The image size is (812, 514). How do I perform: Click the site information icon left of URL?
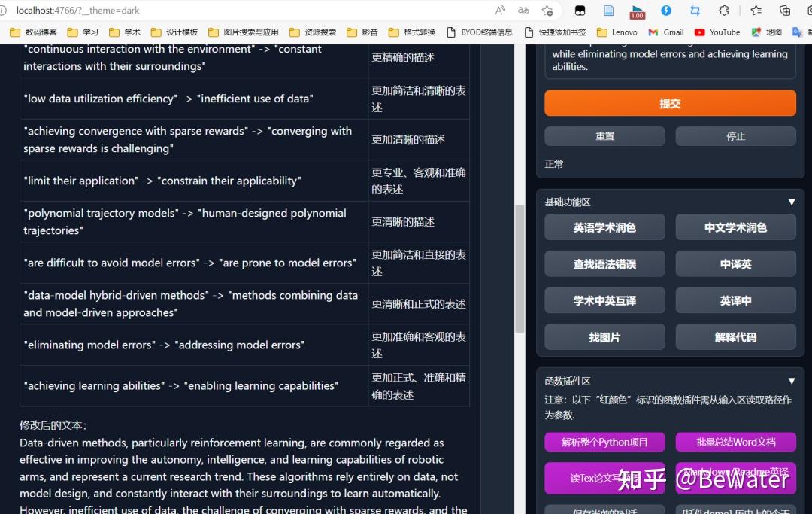click(3, 11)
